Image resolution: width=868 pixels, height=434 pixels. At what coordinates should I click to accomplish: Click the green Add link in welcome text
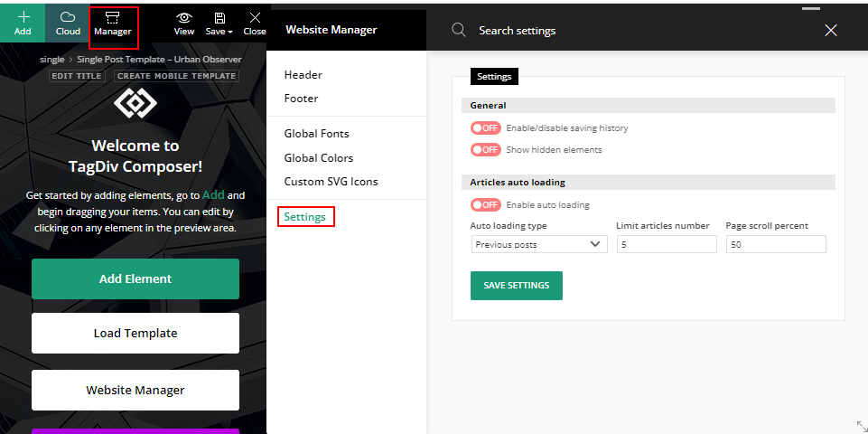click(x=213, y=195)
